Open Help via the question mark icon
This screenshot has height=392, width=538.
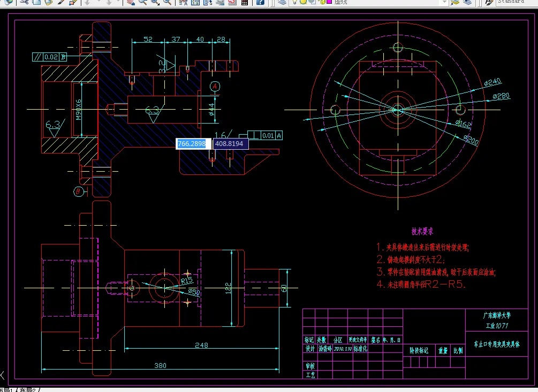(x=260, y=2)
